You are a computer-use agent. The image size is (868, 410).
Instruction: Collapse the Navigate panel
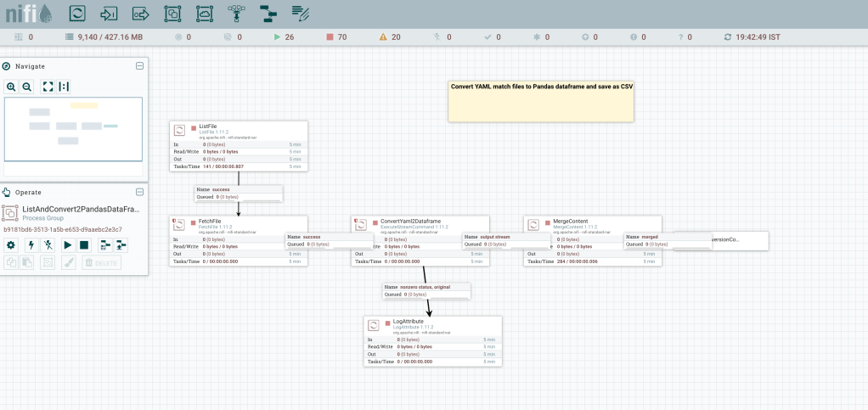click(x=139, y=65)
